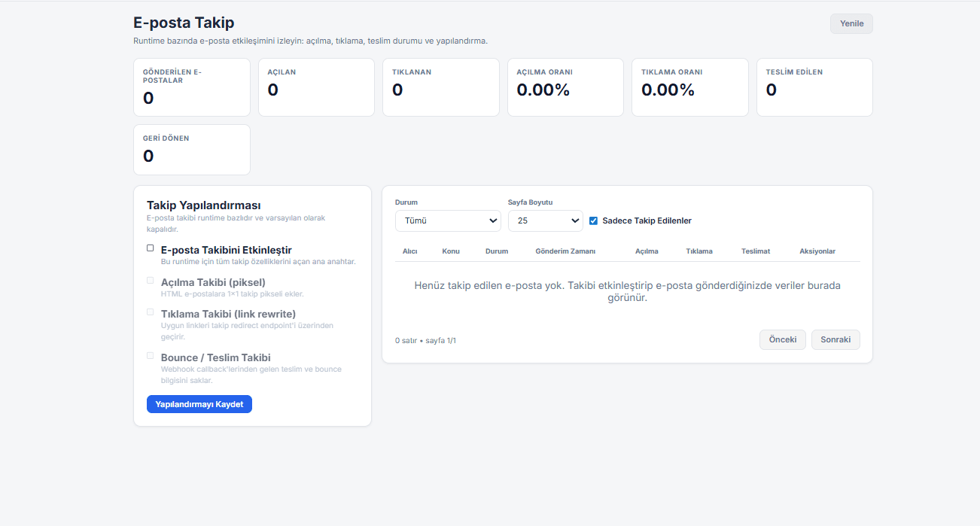Open the Durum dropdown showing Tümü
The height and width of the screenshot is (526, 980).
(448, 220)
